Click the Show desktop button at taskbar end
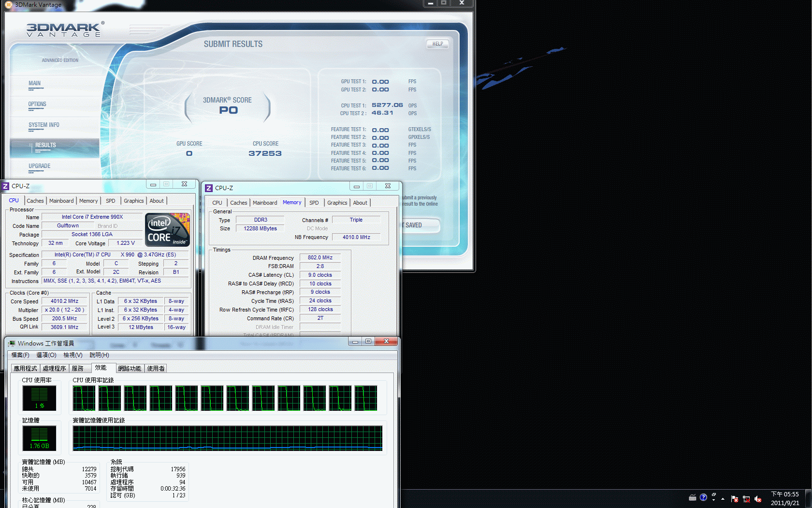This screenshot has height=508, width=812. pos(808,499)
